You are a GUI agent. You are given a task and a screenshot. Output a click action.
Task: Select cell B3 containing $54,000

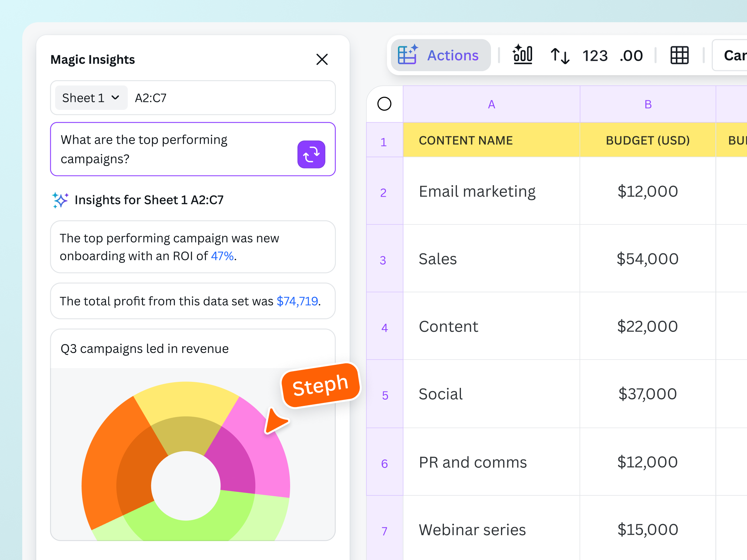(647, 259)
